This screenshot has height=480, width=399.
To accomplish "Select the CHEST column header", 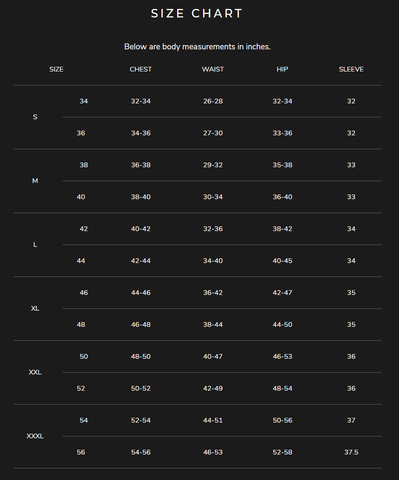I will (x=141, y=69).
